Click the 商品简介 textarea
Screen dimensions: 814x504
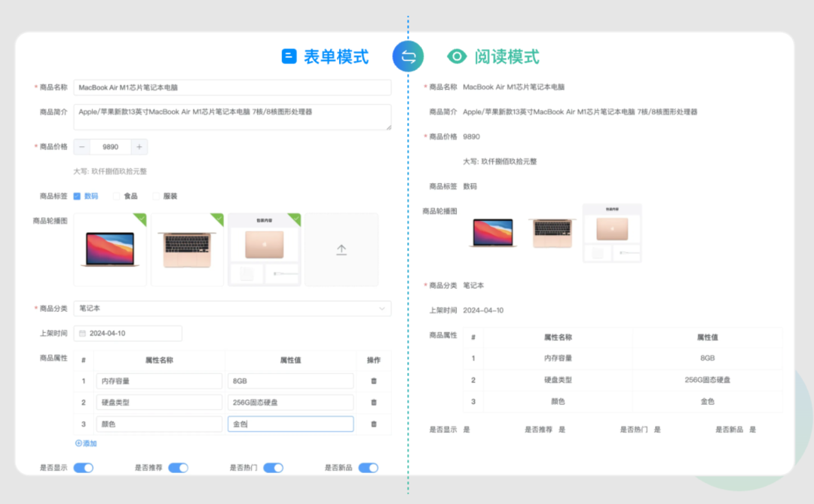pyautogui.click(x=232, y=117)
